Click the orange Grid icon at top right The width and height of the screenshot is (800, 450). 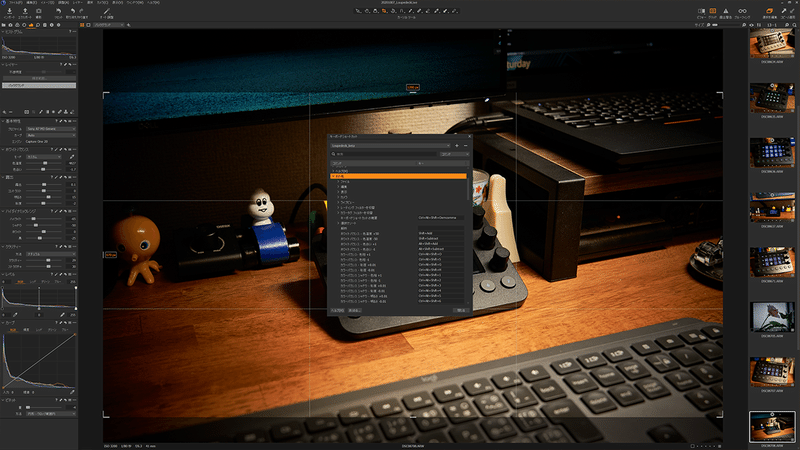(713, 11)
